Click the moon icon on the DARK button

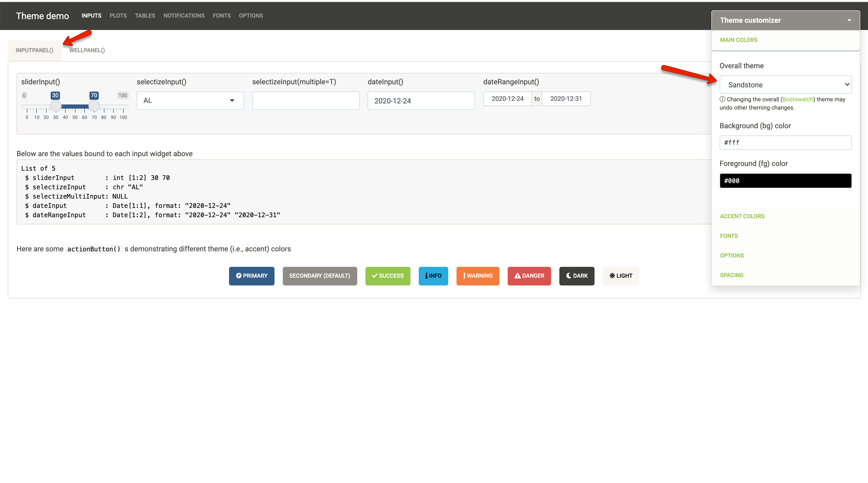coord(568,276)
